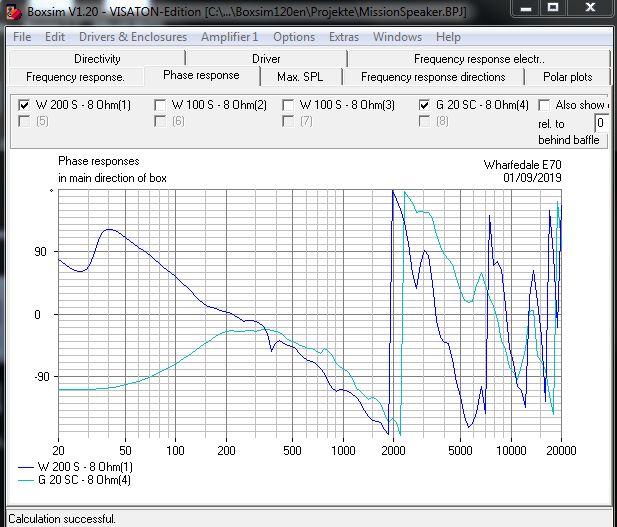
Task: Uncheck W 200 S - 8 Ohm(1) checkbox
Action: click(24, 105)
